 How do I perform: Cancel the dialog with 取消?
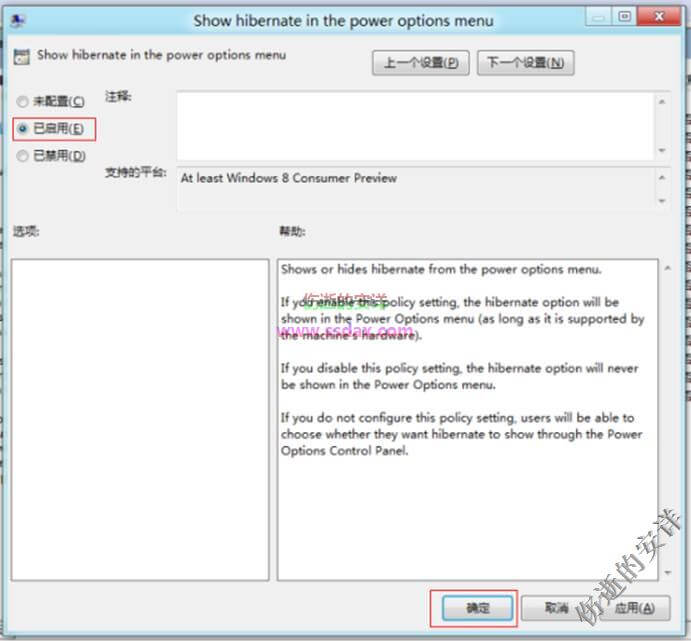pos(556,608)
